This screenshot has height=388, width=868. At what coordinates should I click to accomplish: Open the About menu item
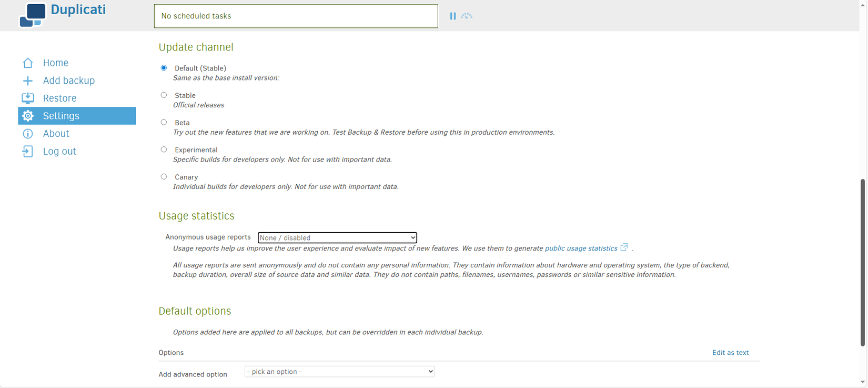[x=77, y=134]
